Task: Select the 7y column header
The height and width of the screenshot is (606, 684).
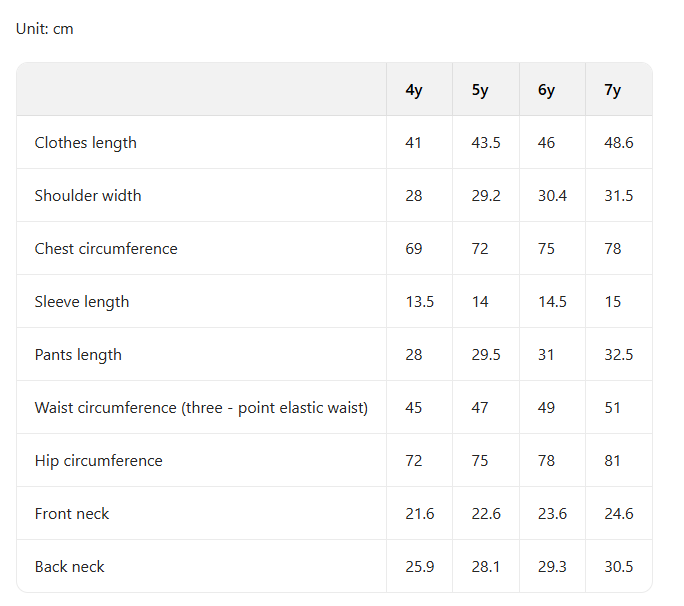Action: pos(612,90)
